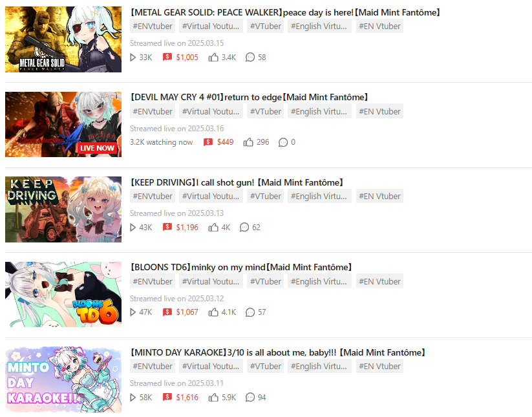Open the KEEP DRIVING stream title link
532x417 pixels.
[237, 182]
